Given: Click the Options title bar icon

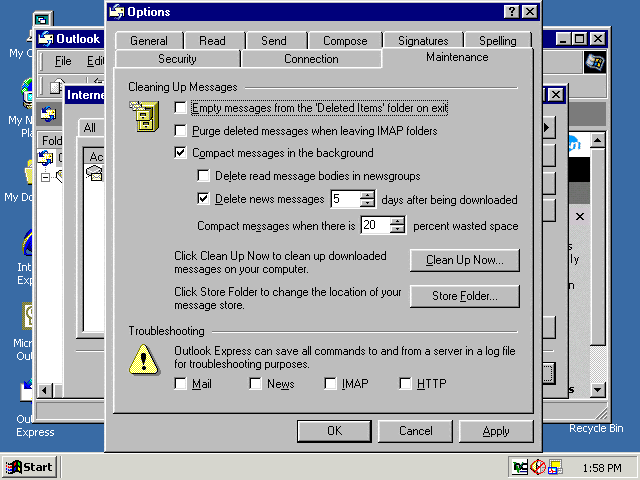Looking at the screenshot, I should pyautogui.click(x=117, y=11).
